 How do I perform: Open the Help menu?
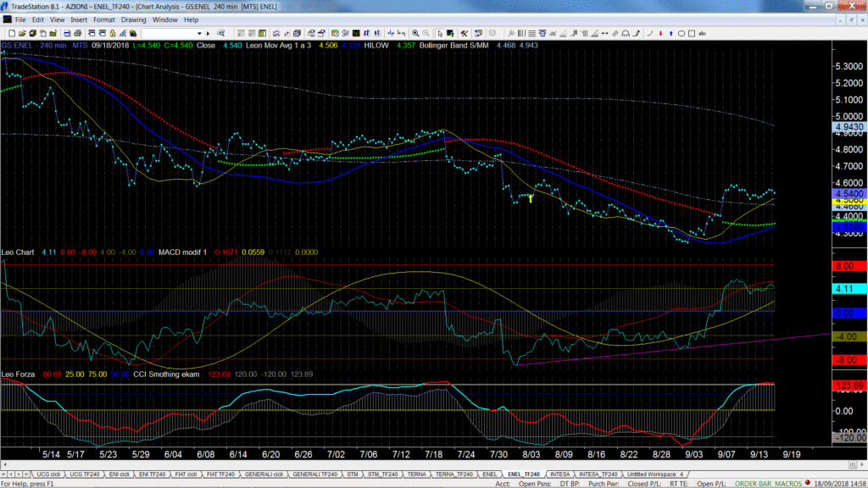pyautogui.click(x=191, y=20)
